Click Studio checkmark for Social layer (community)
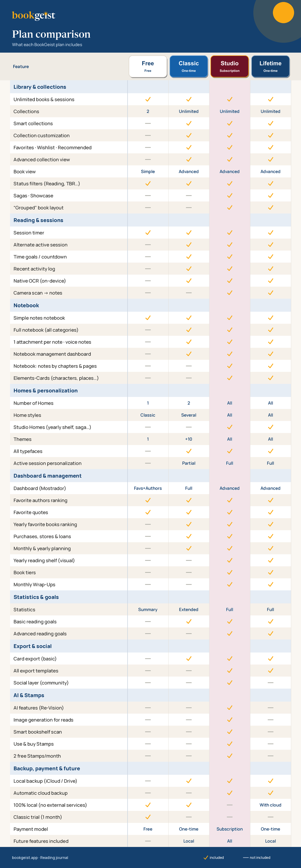Image resolution: width=301 pixels, height=868 pixels. (230, 683)
